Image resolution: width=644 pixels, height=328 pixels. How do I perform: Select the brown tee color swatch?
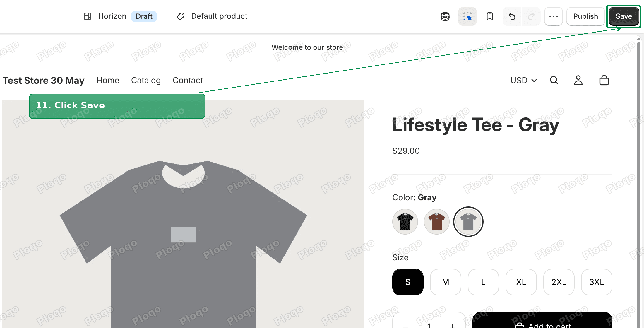point(437,222)
